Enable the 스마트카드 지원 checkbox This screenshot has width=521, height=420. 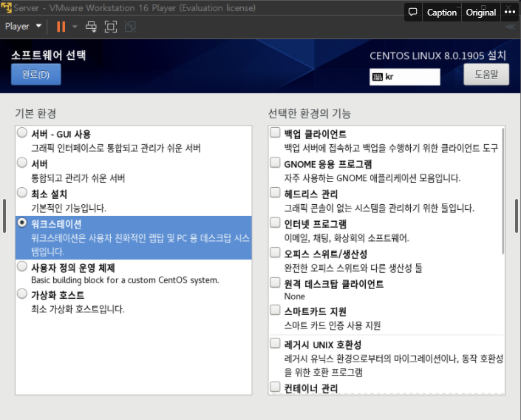click(275, 310)
